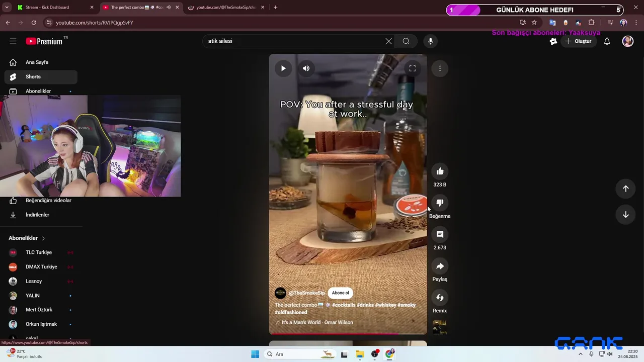Go to next Short (down arrow)
Screen dimensions: 644x362
pyautogui.click(x=625, y=215)
